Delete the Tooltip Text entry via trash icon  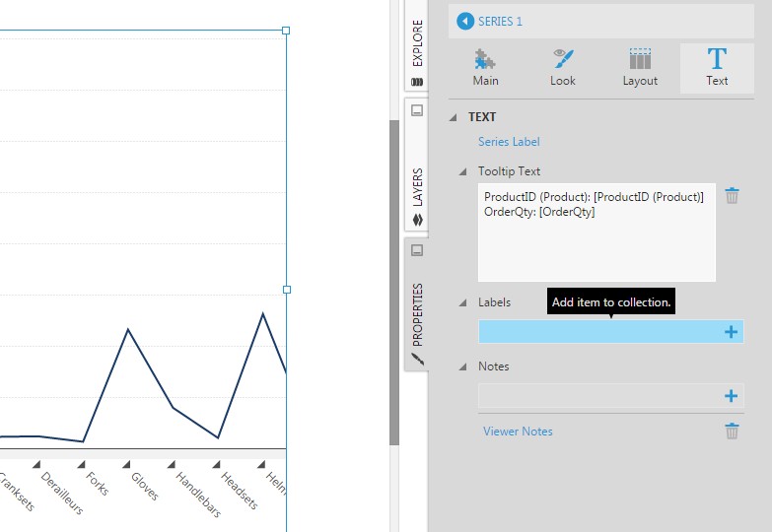[x=732, y=196]
